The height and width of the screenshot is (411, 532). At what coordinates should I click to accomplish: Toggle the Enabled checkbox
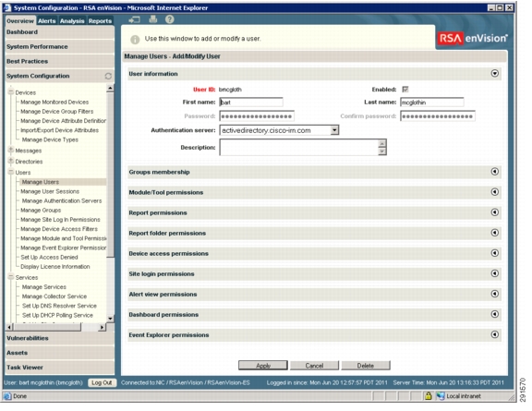pyautogui.click(x=405, y=90)
